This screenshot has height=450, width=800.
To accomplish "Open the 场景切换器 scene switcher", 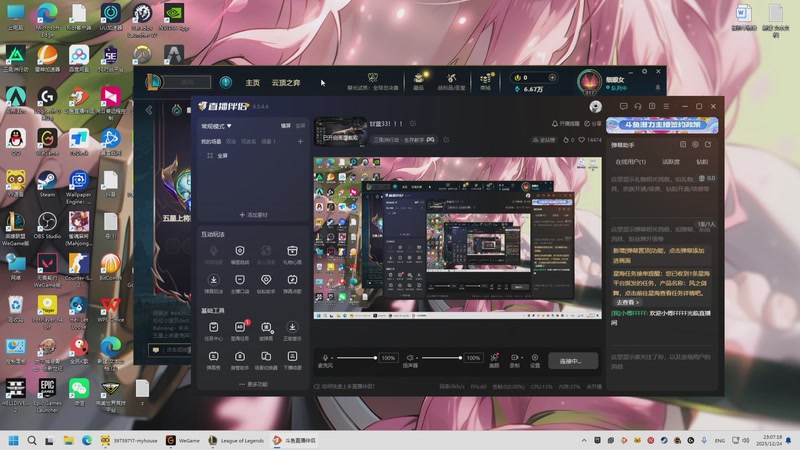I will 266,360.
